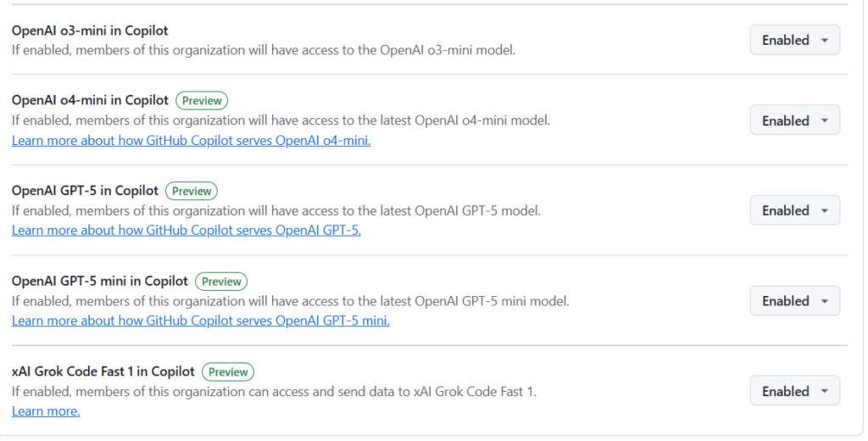Click the OpenAI o4-mini in Copilot heading

pos(90,100)
